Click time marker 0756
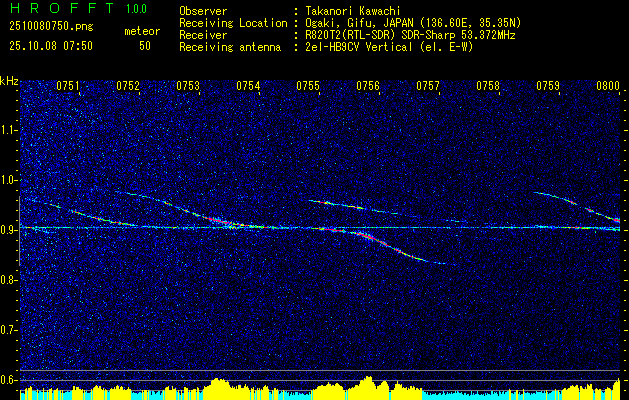 click(368, 86)
